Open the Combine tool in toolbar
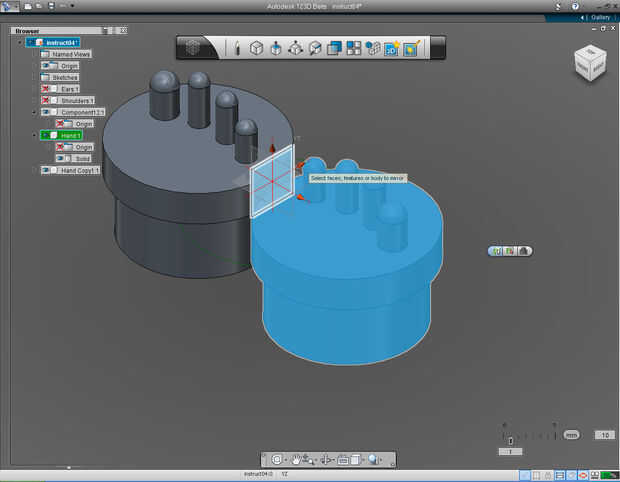This screenshot has height=482, width=620. tap(334, 47)
